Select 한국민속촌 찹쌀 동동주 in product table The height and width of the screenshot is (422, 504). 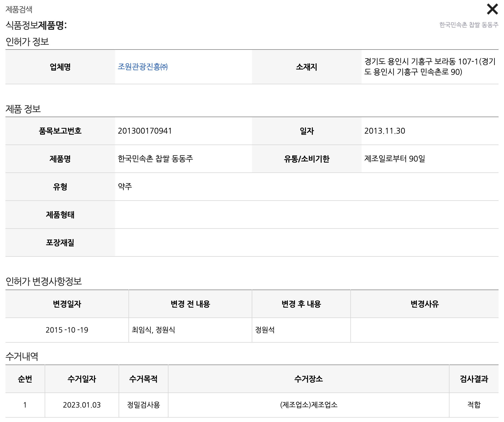click(x=155, y=158)
